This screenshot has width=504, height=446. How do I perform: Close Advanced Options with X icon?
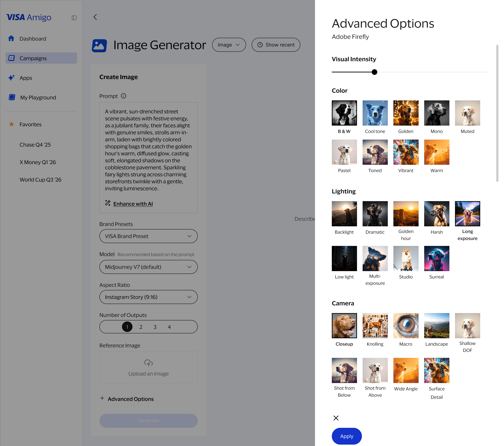pos(336,418)
